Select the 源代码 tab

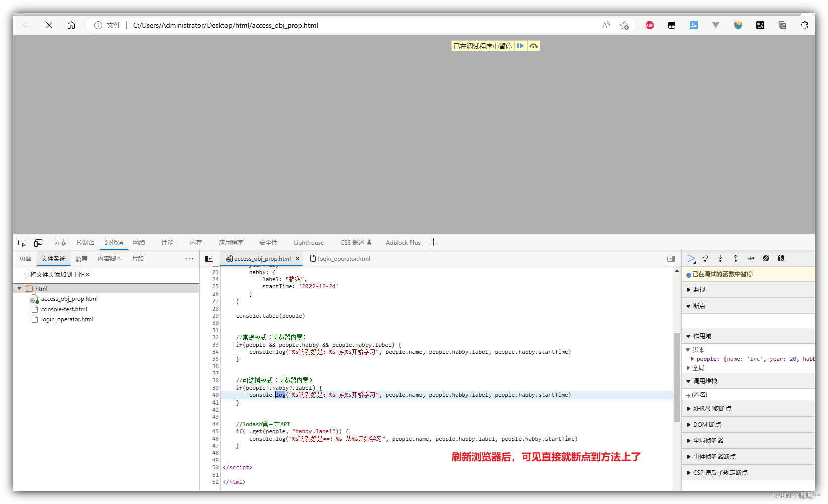114,243
